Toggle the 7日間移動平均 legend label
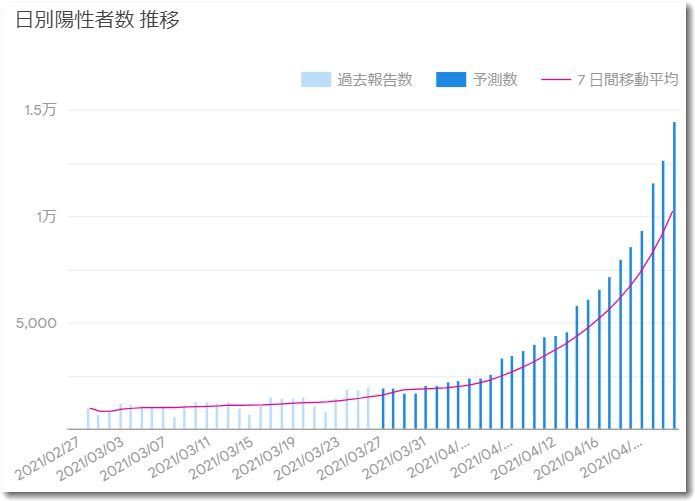The image size is (695, 501). pos(628,80)
